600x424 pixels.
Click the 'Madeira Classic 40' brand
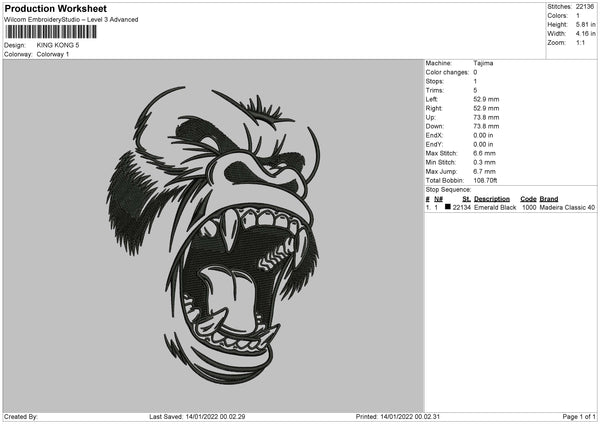point(567,207)
